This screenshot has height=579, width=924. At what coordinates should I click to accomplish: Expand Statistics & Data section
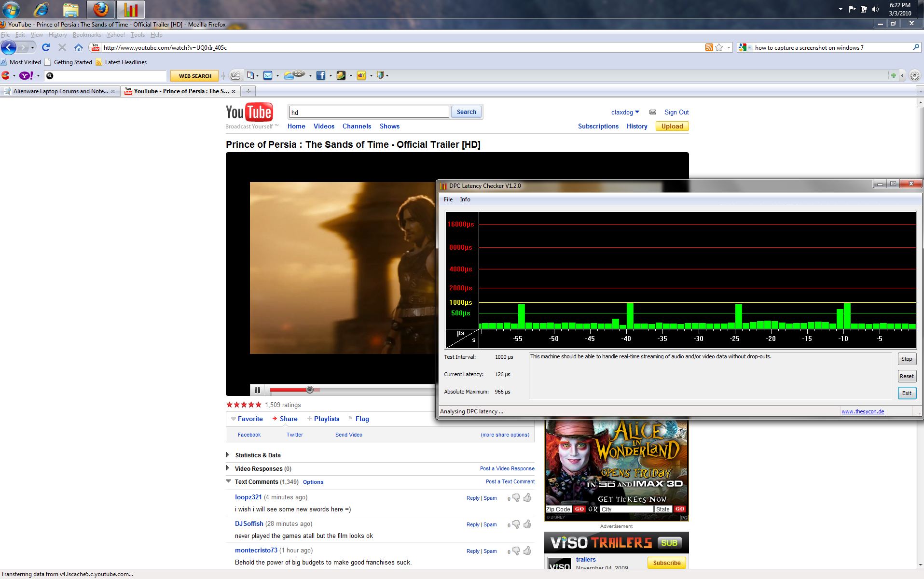(228, 455)
